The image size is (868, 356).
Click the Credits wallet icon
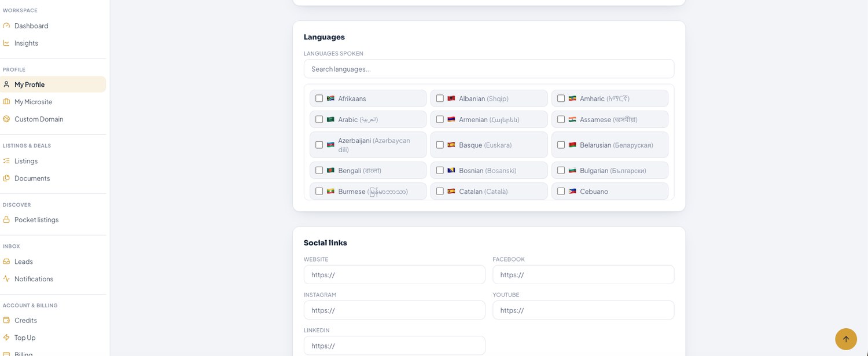click(6, 321)
